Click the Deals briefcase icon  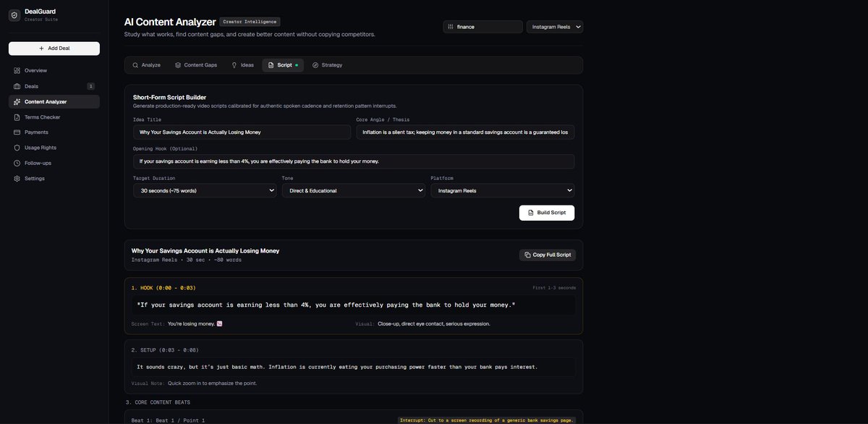click(17, 86)
